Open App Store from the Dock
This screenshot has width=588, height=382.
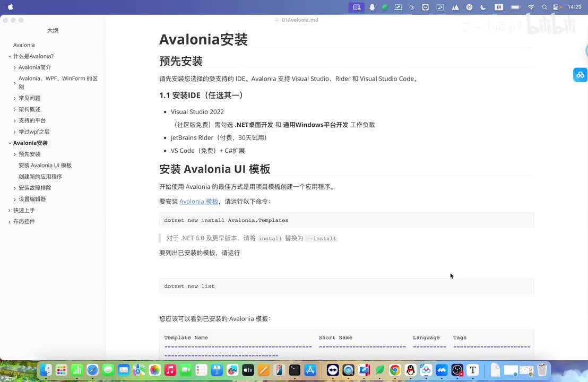(x=310, y=370)
